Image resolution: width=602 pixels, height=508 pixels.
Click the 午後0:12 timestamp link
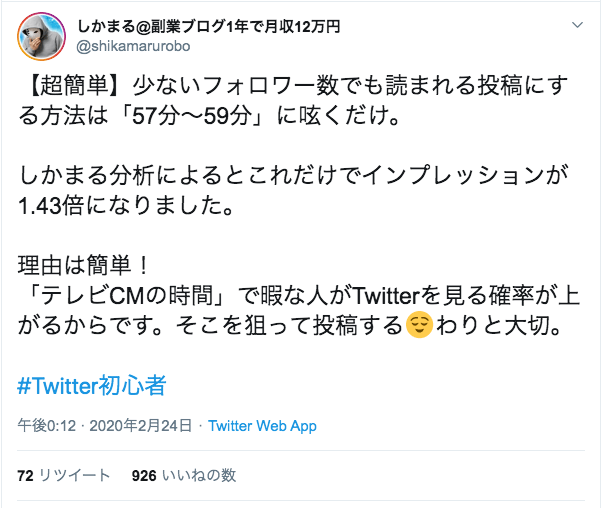[45, 426]
